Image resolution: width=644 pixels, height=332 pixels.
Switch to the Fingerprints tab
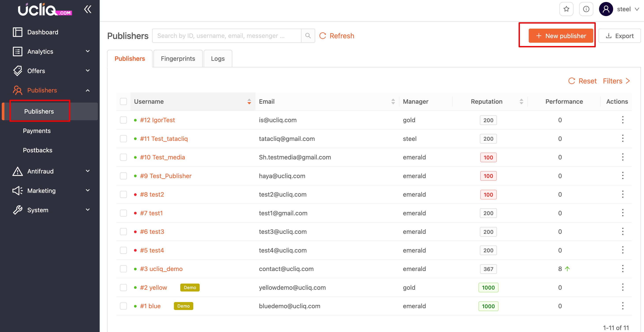(178, 59)
